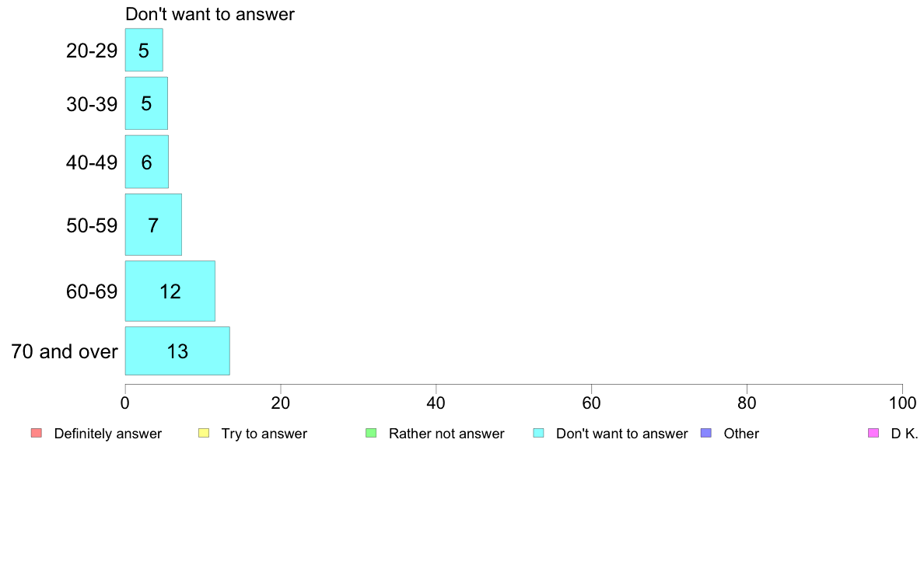The image size is (924, 572).
Task: Click the Try to answer legend label
Action: tap(264, 434)
